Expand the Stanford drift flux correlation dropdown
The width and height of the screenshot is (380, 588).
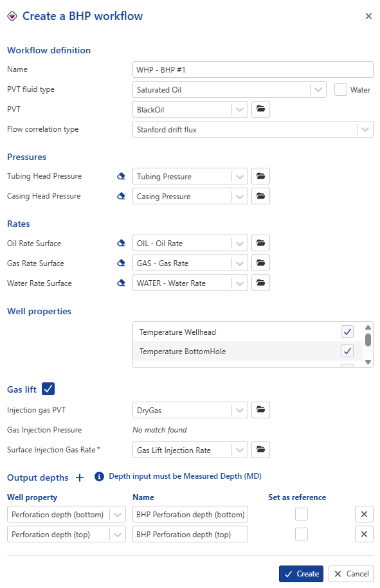(x=365, y=129)
